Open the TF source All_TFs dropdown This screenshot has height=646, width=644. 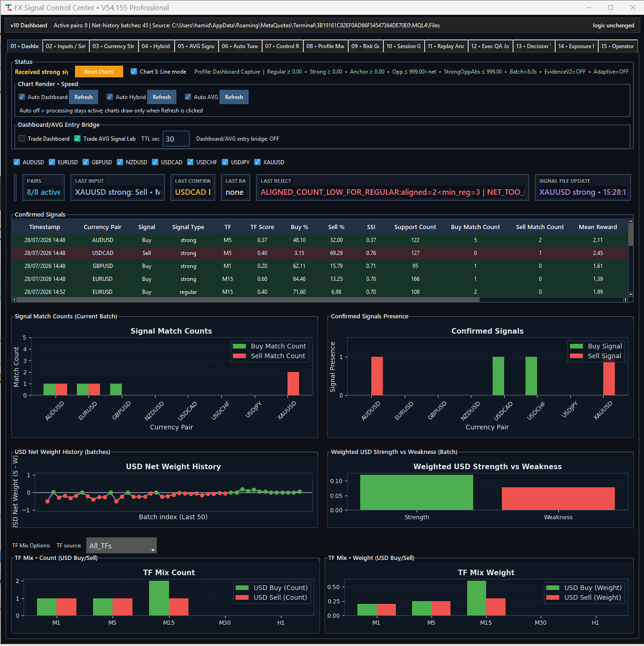click(x=121, y=546)
